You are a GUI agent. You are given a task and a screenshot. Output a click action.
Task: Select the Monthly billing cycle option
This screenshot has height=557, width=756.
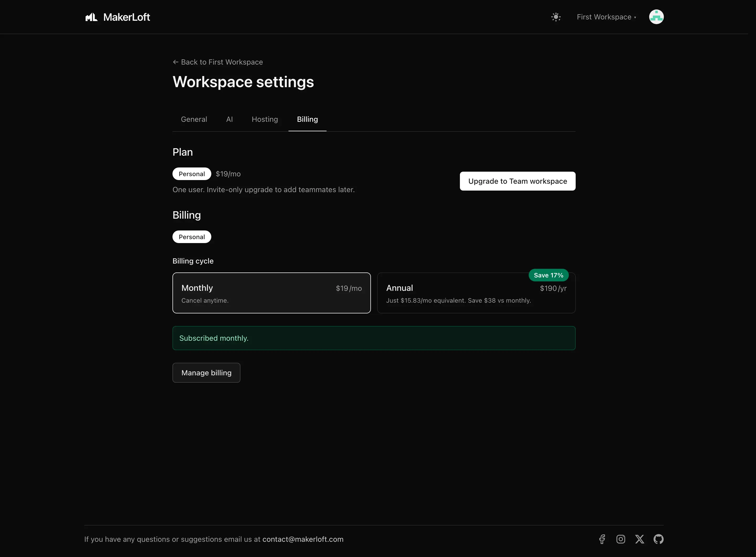point(271,293)
